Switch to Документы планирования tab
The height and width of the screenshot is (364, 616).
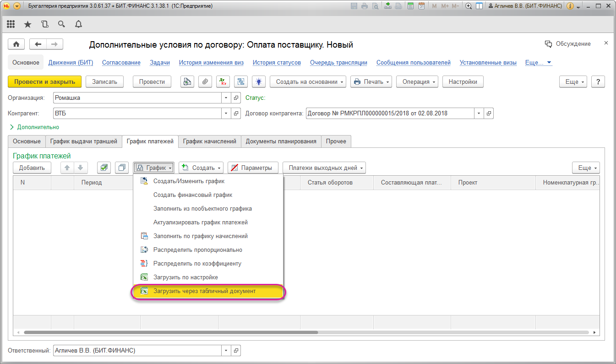(281, 141)
